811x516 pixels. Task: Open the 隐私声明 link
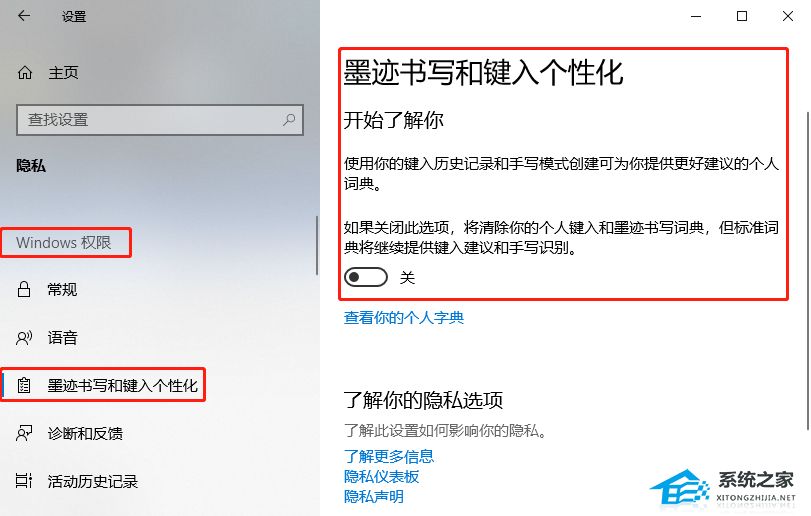[x=374, y=496]
